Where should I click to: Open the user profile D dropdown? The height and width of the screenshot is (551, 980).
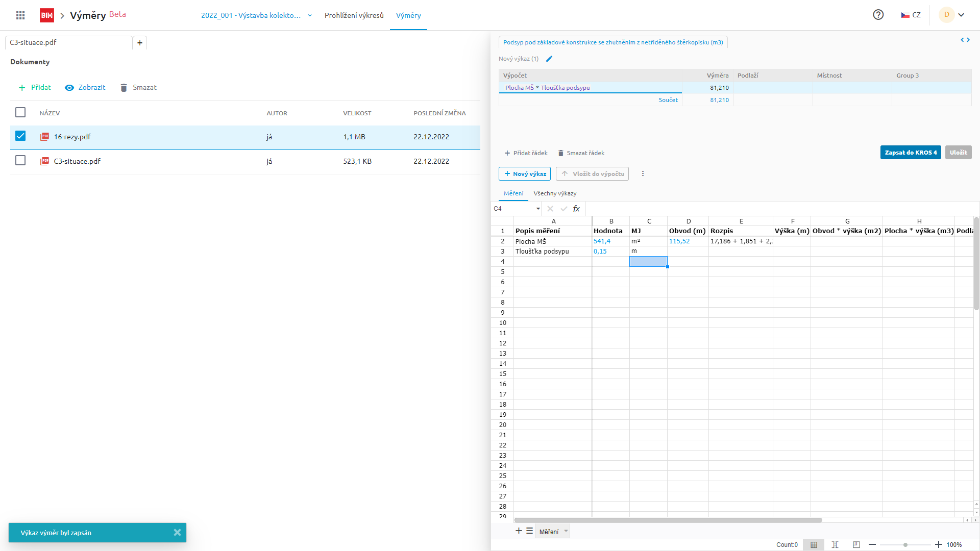tap(952, 15)
